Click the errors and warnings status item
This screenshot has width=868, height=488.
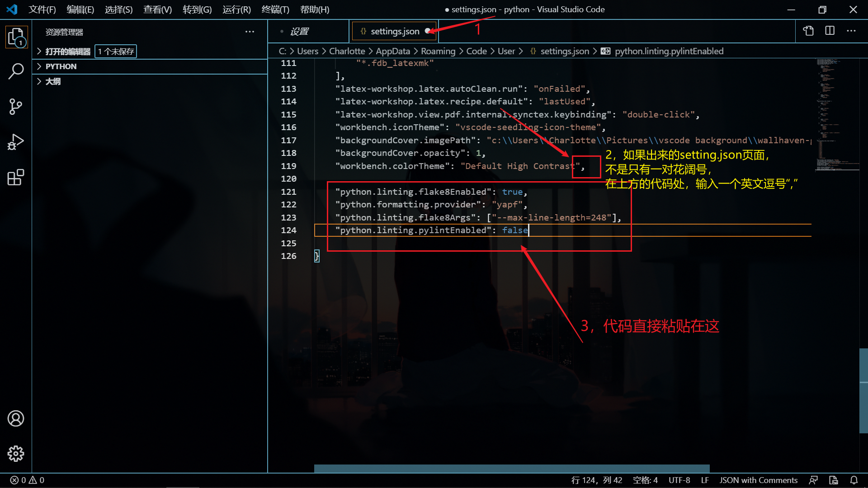(27, 480)
